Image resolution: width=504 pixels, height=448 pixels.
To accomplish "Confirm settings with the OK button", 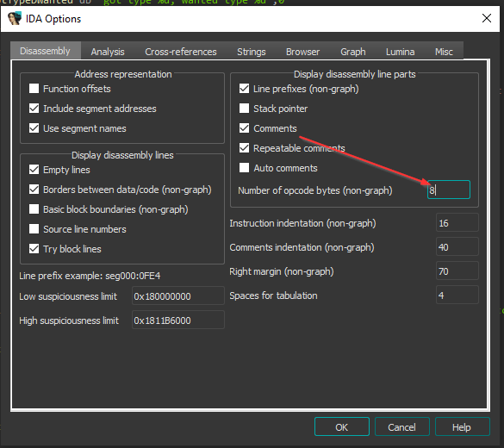I will (x=342, y=426).
